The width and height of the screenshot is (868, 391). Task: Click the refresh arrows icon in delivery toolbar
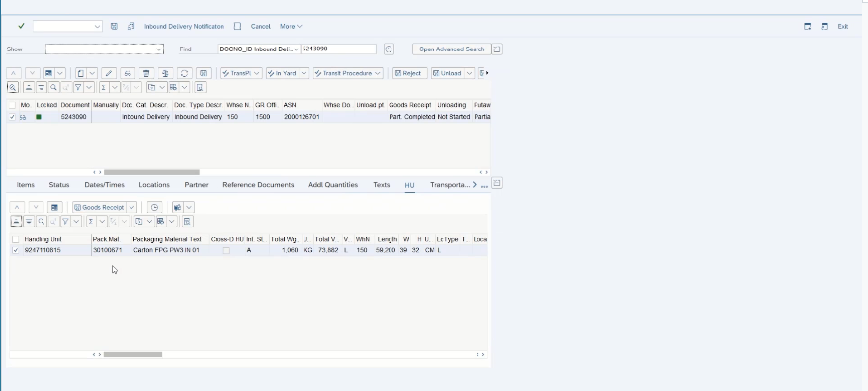tap(184, 73)
